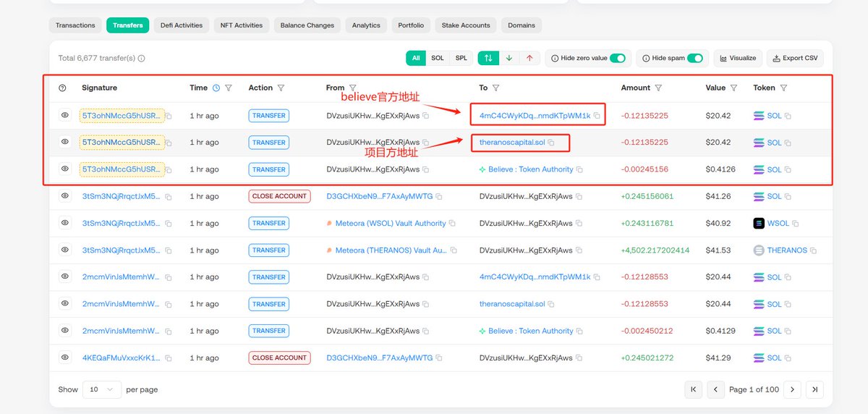Viewport: 868px width, 414px height.
Task: Click the info icon on Hide spam
Action: click(x=646, y=58)
